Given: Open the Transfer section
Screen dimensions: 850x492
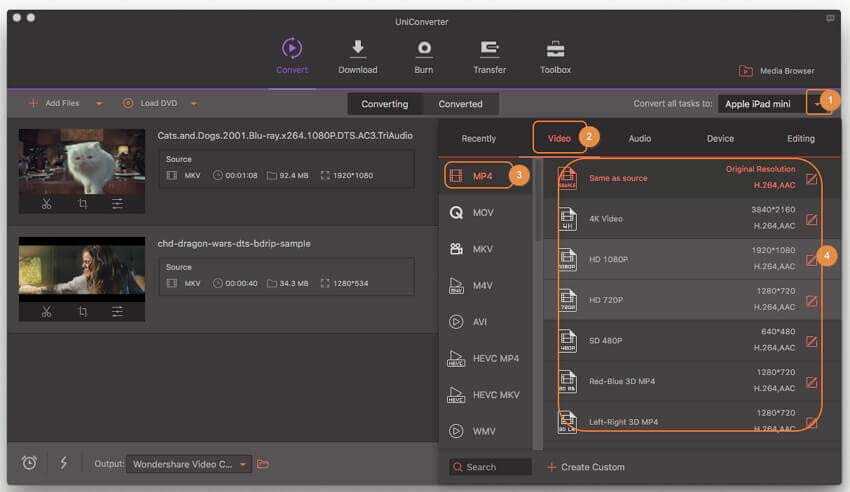Looking at the screenshot, I should point(490,55).
